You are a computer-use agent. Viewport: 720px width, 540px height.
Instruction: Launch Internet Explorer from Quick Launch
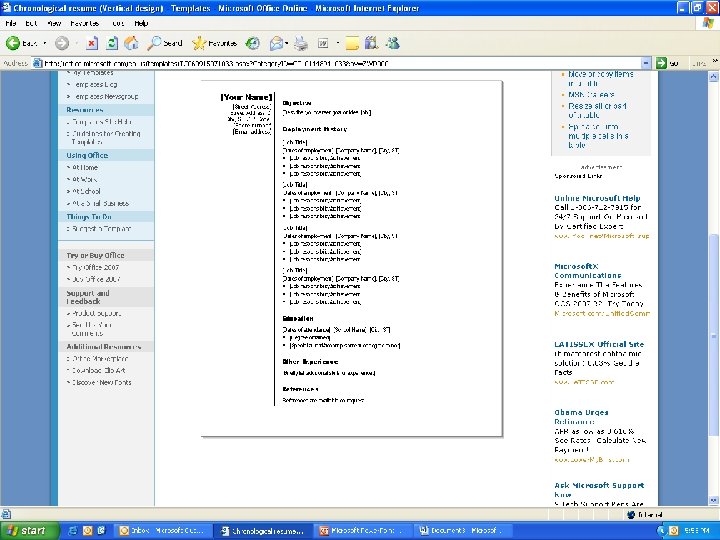click(x=73, y=531)
